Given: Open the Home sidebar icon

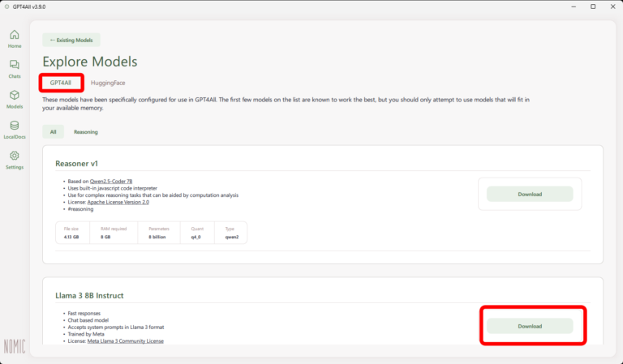Looking at the screenshot, I should 15,36.
